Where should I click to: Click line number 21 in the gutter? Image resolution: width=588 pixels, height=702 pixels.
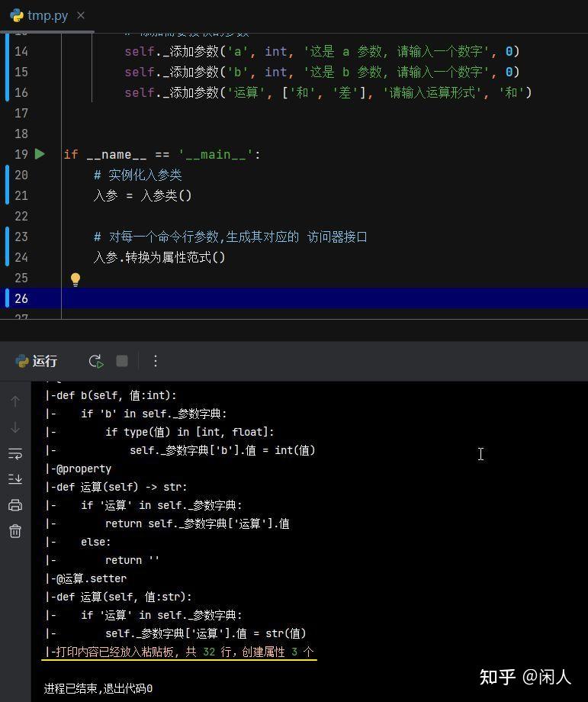[21, 195]
